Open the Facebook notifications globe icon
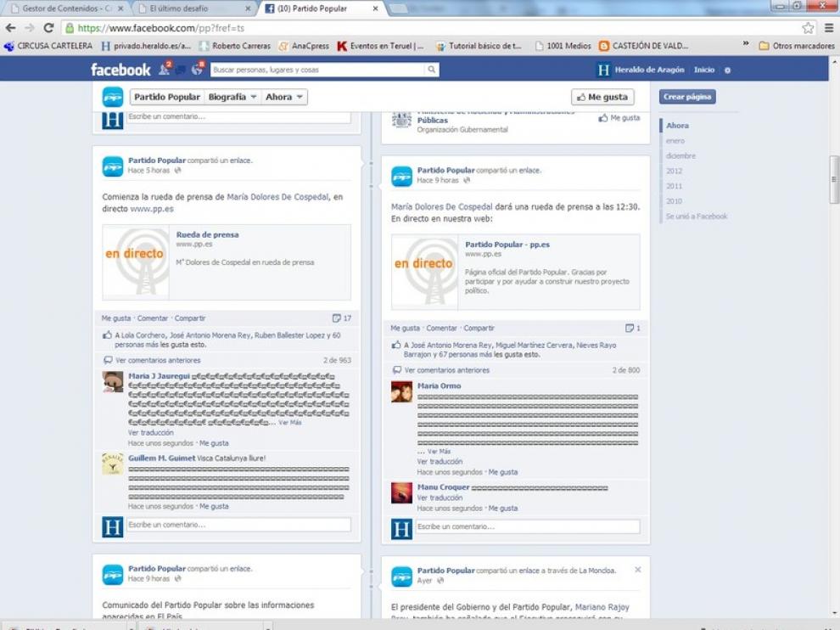 click(197, 69)
